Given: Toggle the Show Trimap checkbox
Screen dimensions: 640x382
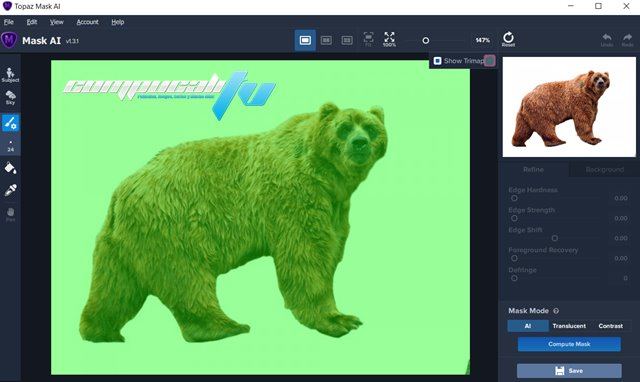Looking at the screenshot, I should tap(438, 61).
